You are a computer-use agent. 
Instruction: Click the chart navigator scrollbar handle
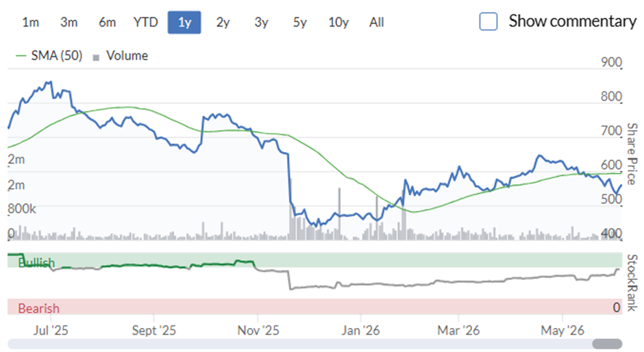point(606,344)
